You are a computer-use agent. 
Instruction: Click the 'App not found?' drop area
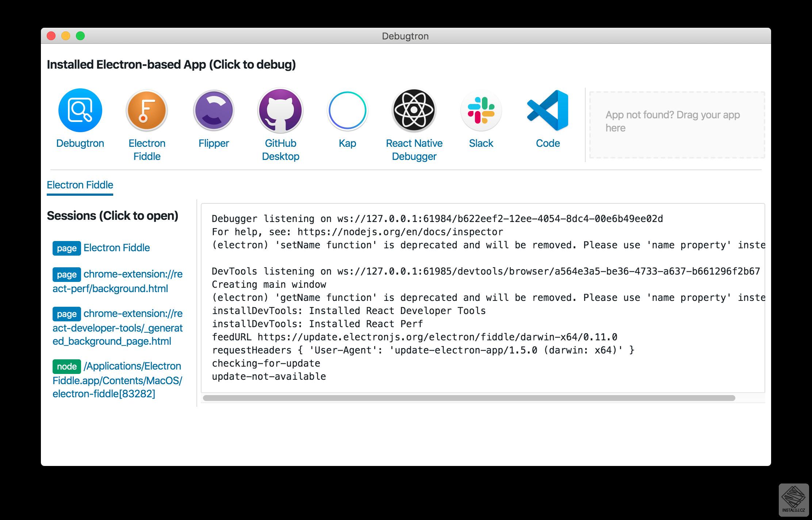(677, 125)
